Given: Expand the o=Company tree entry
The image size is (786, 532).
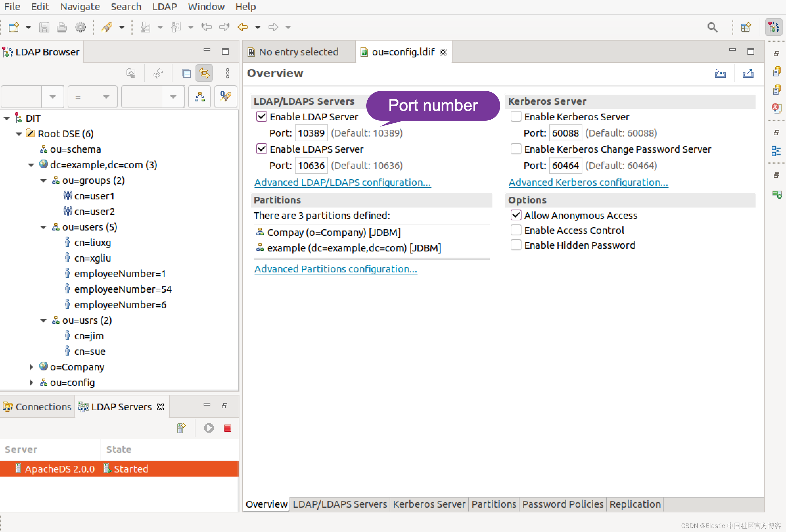Looking at the screenshot, I should point(31,367).
